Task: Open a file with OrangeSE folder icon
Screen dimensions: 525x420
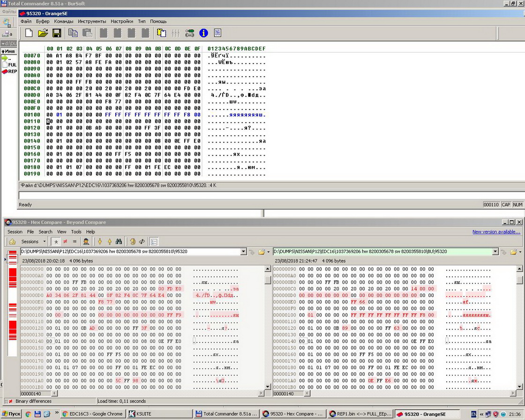Action: coord(43,33)
